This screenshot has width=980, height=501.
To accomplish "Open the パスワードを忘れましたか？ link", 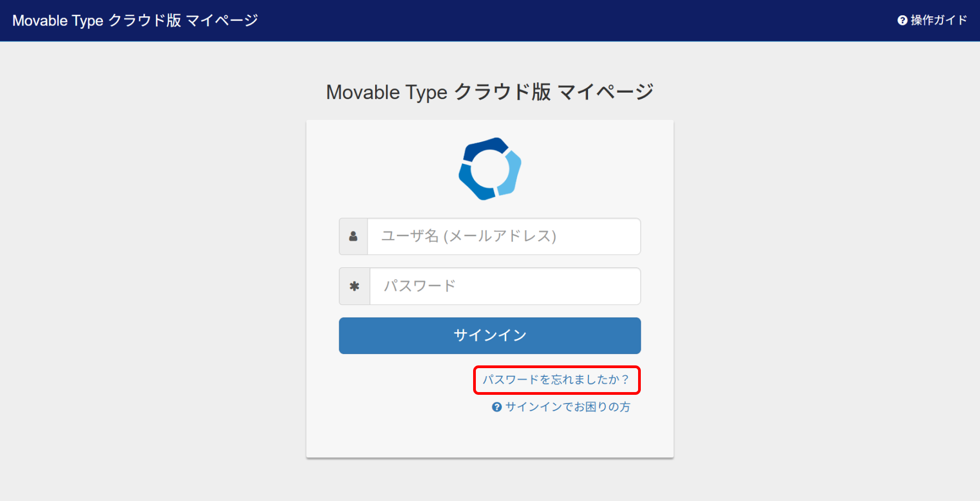I will (556, 380).
